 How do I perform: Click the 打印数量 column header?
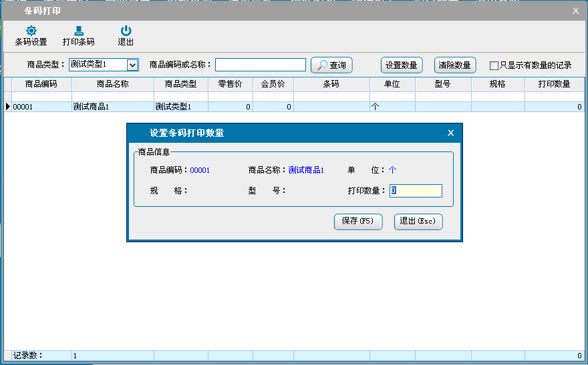[x=554, y=85]
